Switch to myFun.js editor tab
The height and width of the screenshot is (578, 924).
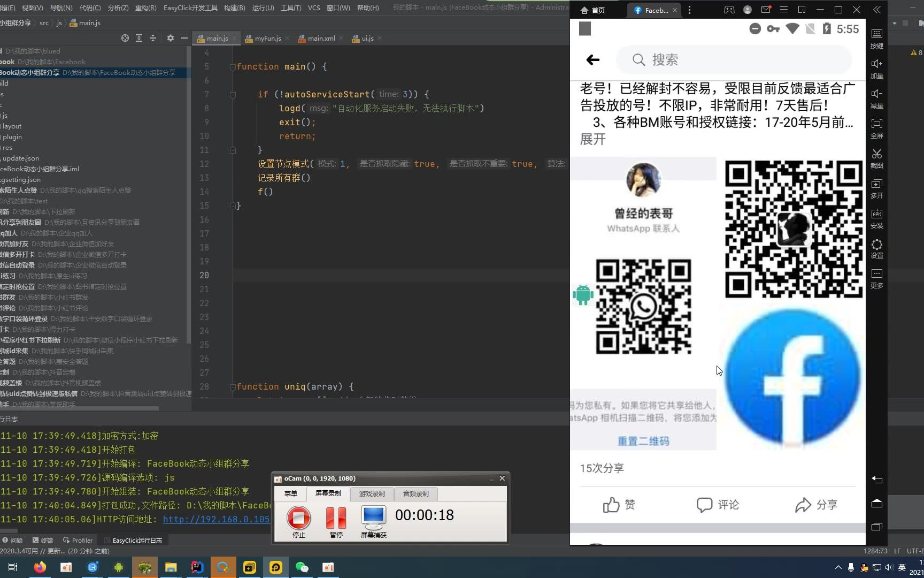click(x=267, y=39)
